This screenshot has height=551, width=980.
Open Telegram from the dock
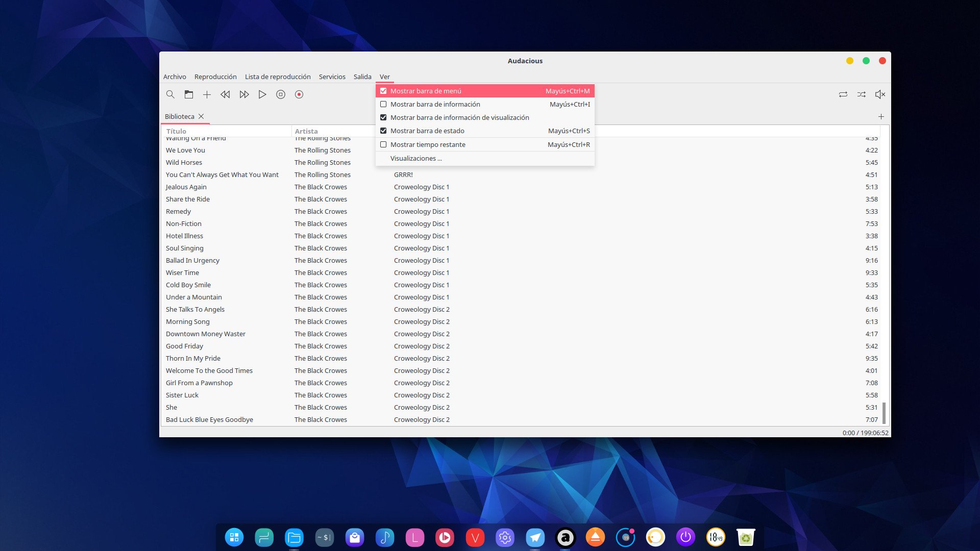(535, 537)
